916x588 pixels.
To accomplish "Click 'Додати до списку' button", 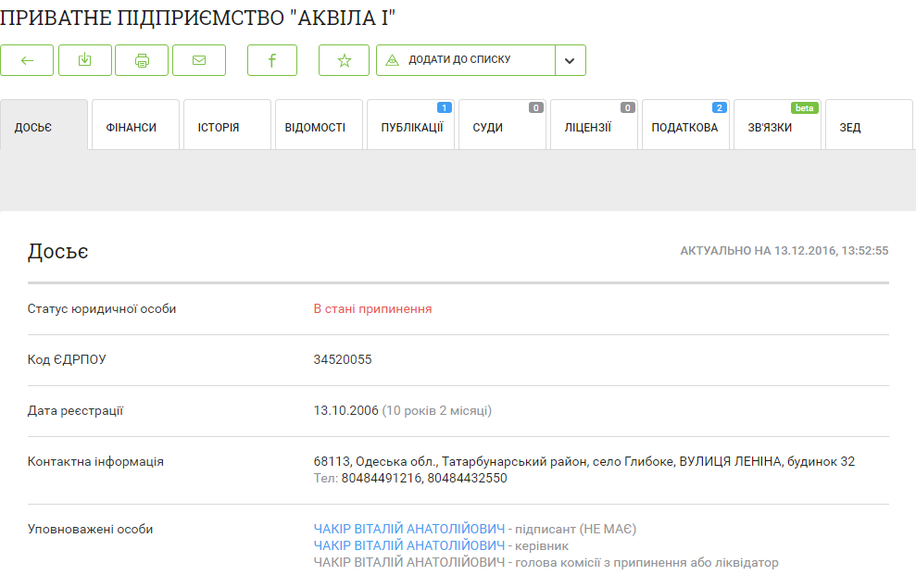I will (465, 60).
